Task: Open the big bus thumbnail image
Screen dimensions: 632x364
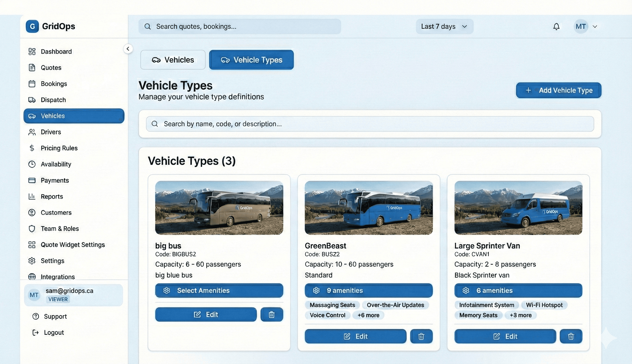Action: point(219,208)
